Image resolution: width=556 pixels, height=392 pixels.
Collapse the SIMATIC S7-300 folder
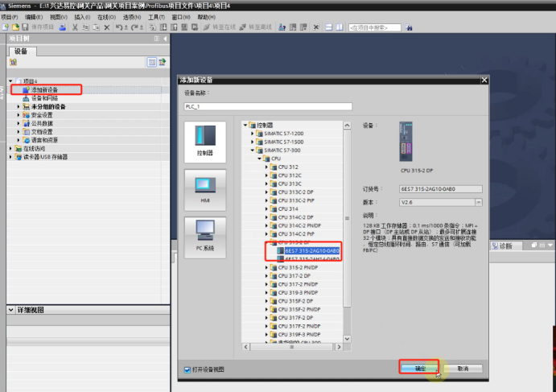click(253, 150)
